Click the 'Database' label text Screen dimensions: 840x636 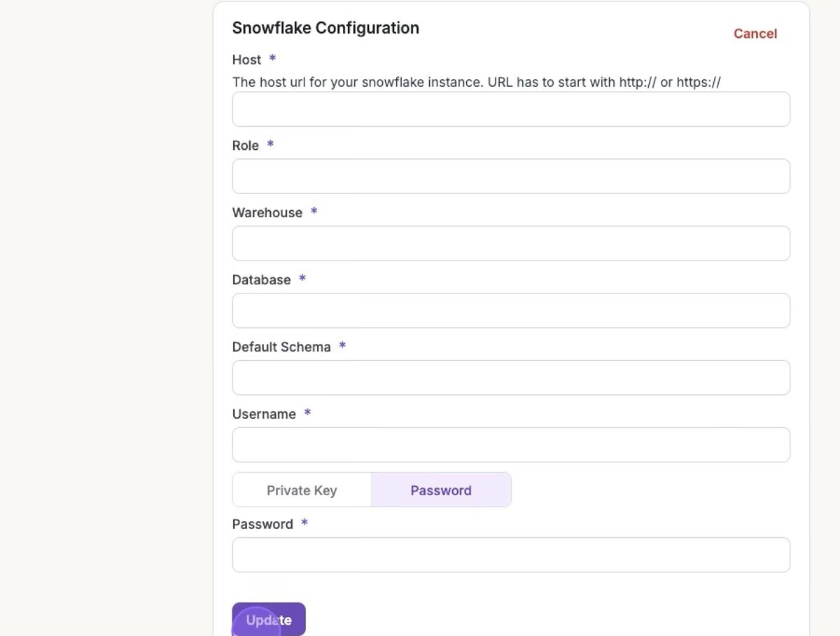[261, 280]
